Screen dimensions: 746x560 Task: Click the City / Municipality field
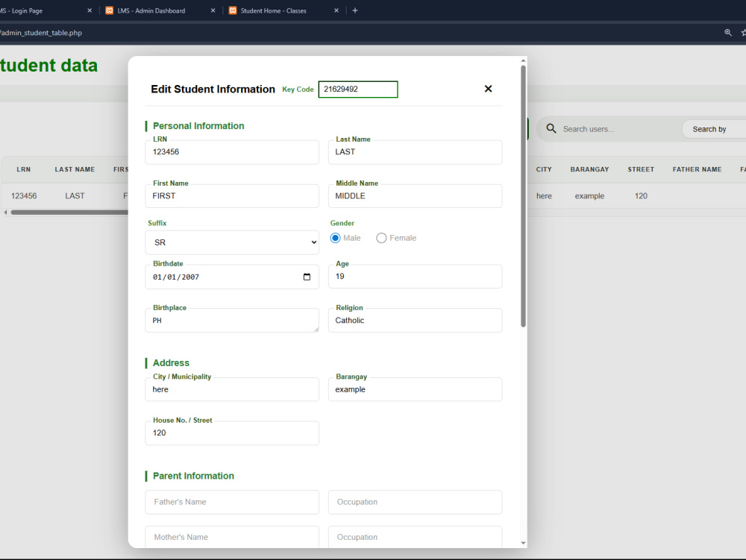click(232, 389)
